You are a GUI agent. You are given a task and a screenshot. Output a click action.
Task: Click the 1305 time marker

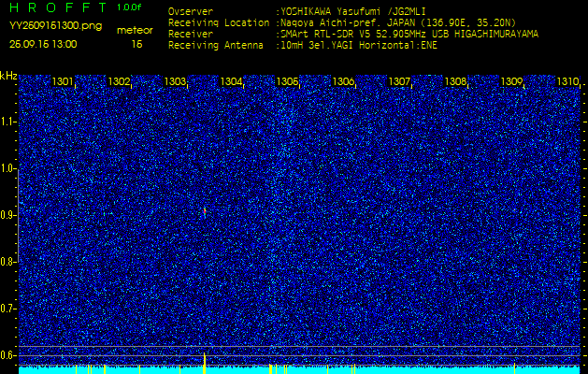coord(287,81)
